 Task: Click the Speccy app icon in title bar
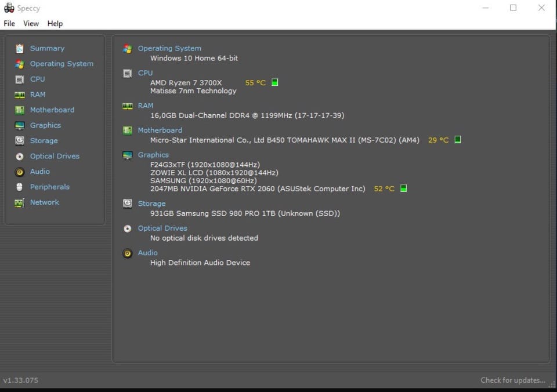(9, 8)
